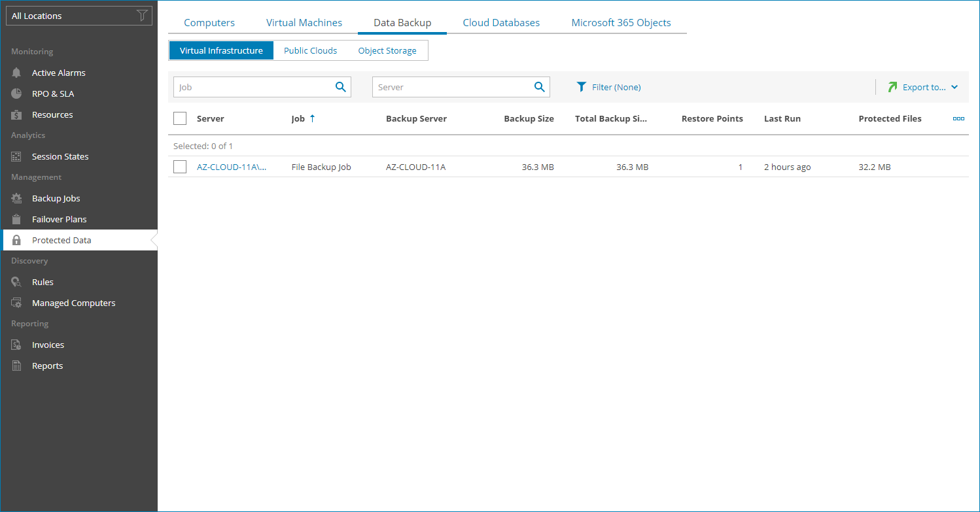
Task: Click the Invoices icon
Action: tap(17, 345)
